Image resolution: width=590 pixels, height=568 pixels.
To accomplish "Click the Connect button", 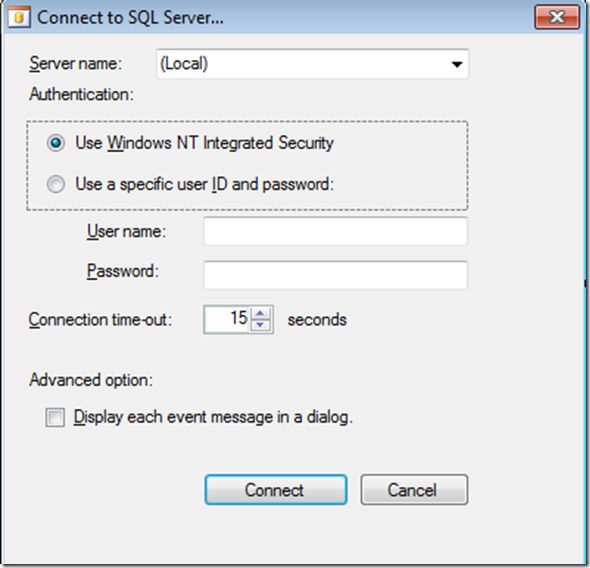I will pos(276,490).
